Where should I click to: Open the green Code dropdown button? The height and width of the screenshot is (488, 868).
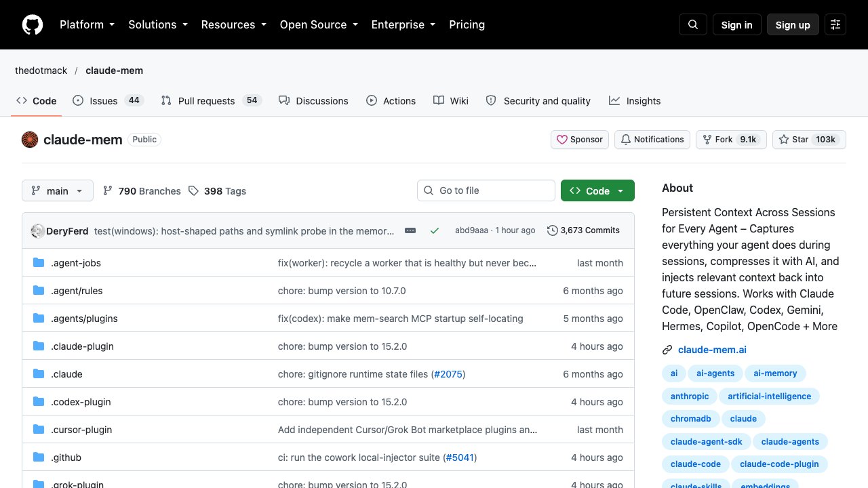coord(597,191)
